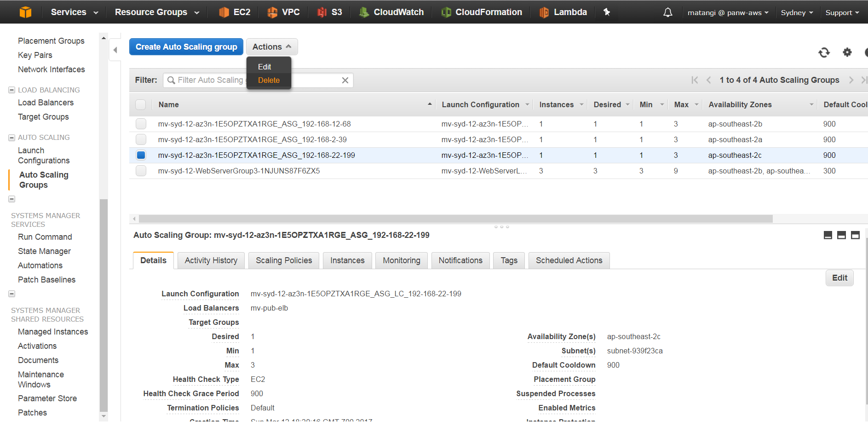868x427 pixels.
Task: Open Launch Configurations in sidebar
Action: (44, 156)
